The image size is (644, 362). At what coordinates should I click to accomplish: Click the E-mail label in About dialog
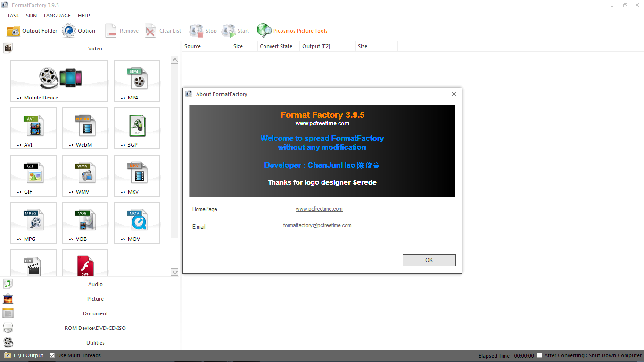[199, 227]
